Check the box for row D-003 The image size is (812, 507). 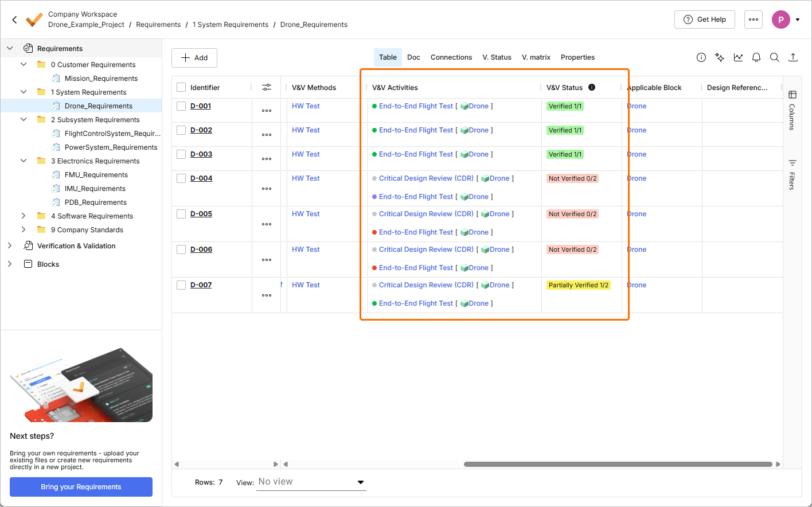pos(181,154)
